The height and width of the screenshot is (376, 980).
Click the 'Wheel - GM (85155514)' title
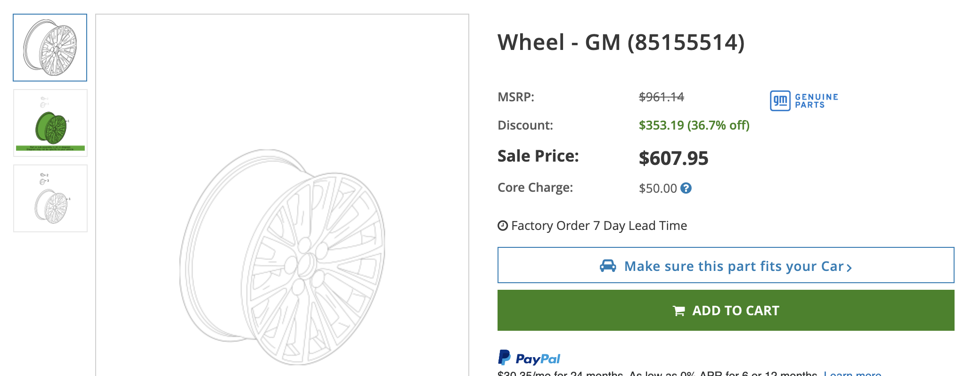coord(621,42)
